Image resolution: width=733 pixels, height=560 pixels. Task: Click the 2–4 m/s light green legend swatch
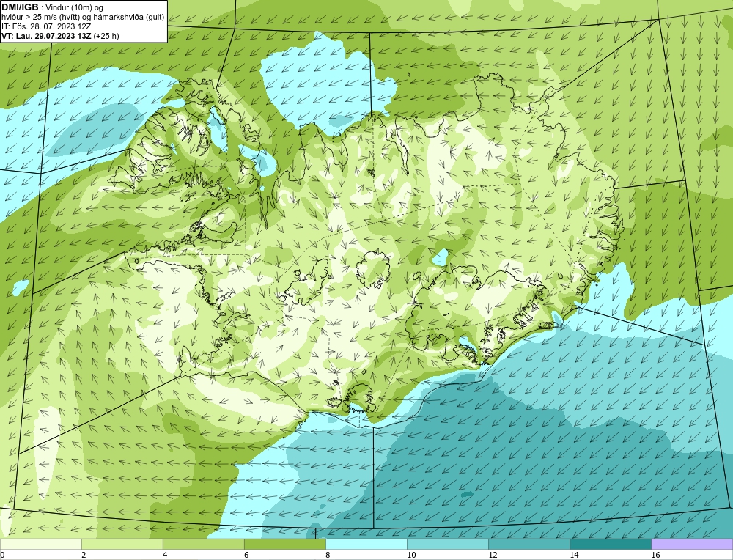pos(122,544)
